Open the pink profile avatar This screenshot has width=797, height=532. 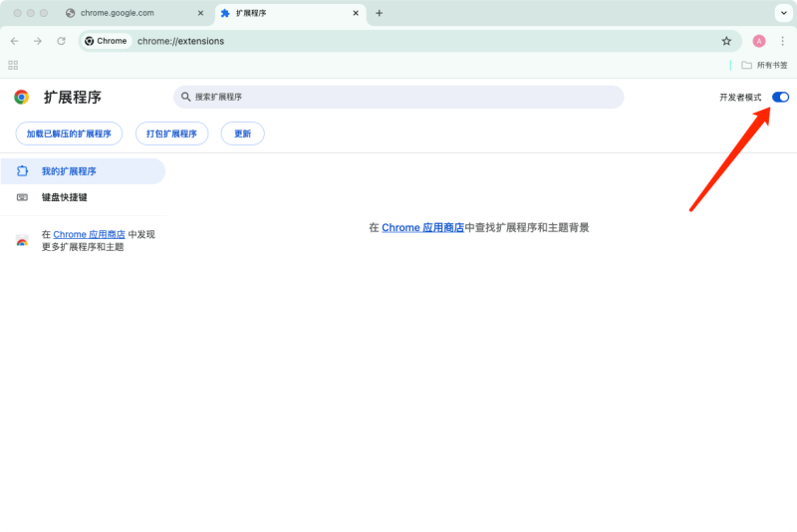click(x=759, y=41)
